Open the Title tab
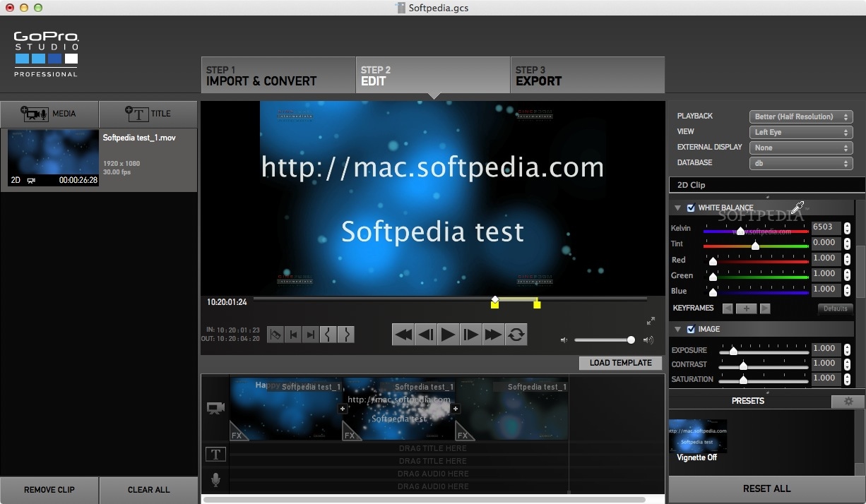The image size is (866, 504). point(148,114)
